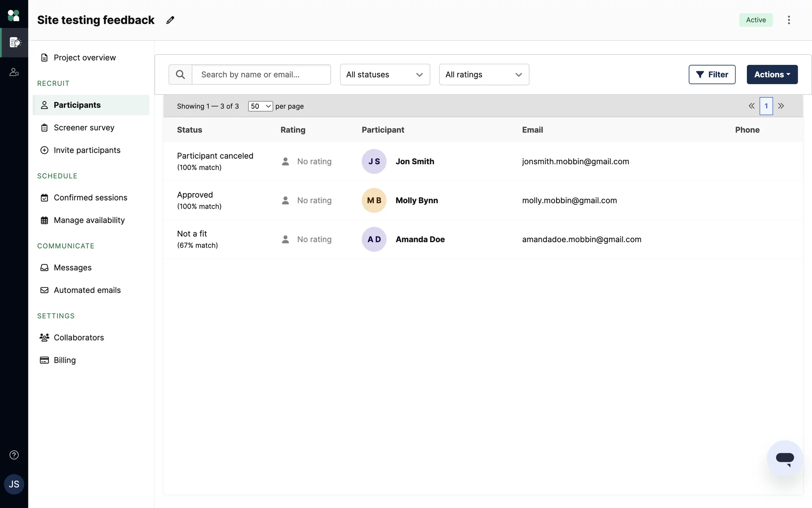The width and height of the screenshot is (812, 508).
Task: Expand the All ratings dropdown
Action: tap(484, 75)
